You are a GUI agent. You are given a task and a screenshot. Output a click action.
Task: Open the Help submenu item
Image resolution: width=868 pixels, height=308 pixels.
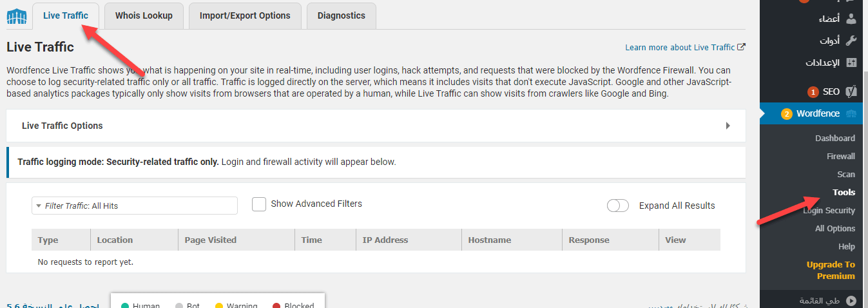(x=847, y=246)
